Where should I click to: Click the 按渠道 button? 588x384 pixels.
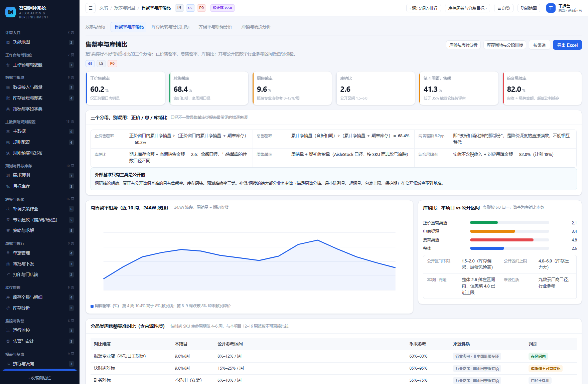540,45
